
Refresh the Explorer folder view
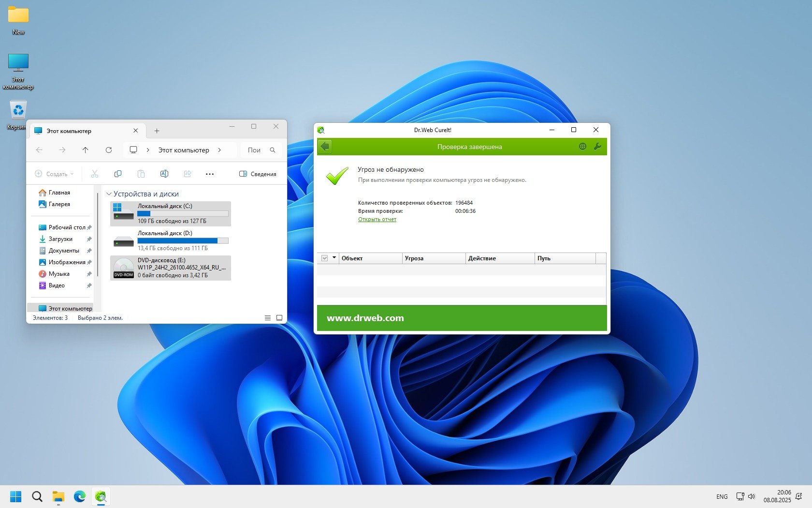[x=109, y=150]
